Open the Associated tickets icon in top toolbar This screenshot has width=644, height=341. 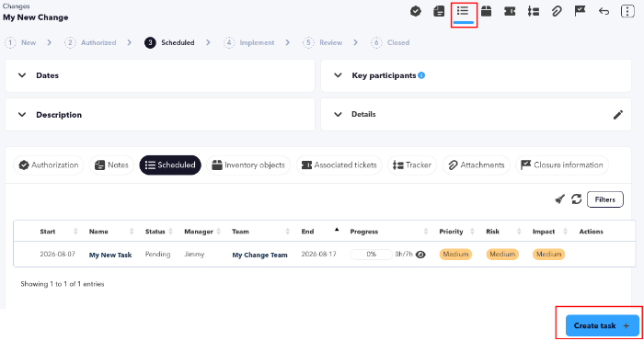510,12
